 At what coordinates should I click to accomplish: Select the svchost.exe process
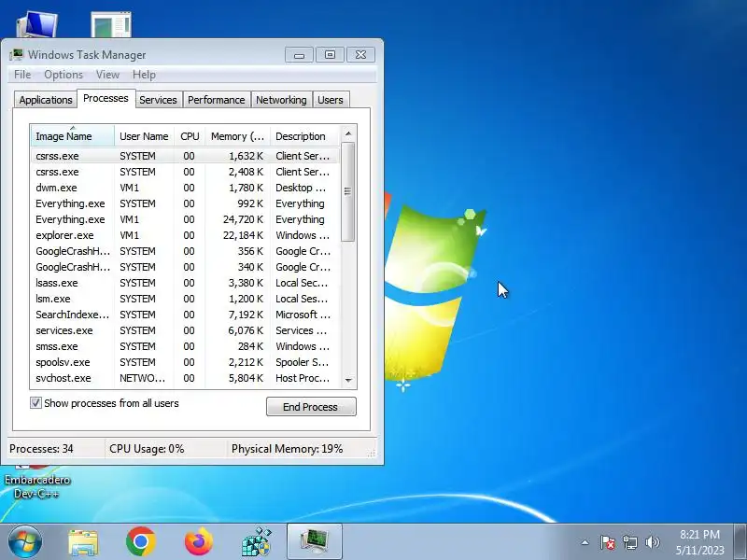point(185,378)
